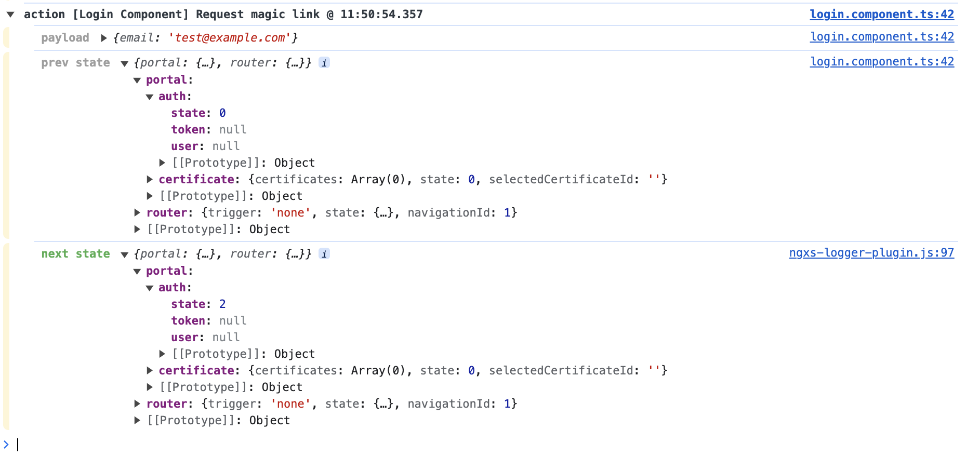Expand the router node under next state
Image resolution: width=980 pixels, height=457 pixels.
tap(137, 404)
